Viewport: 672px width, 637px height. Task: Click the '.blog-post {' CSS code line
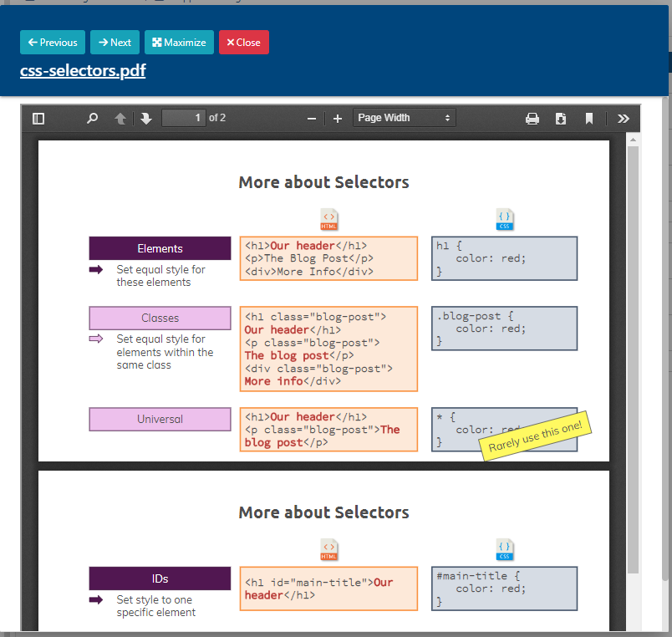475,316
